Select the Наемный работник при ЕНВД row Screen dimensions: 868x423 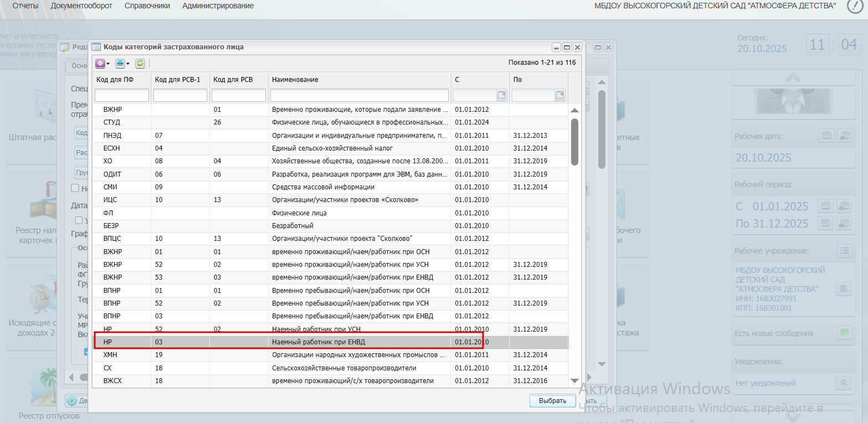tap(331, 342)
